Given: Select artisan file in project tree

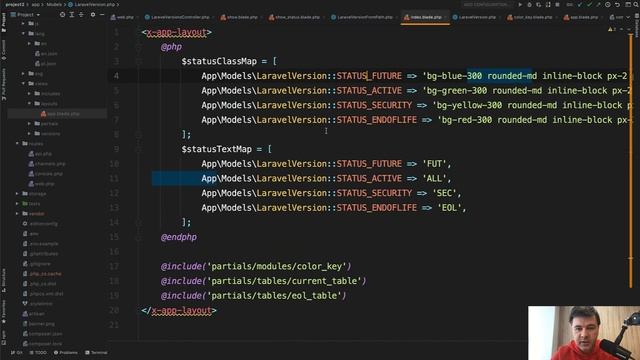Looking at the screenshot, I should coord(33,314).
